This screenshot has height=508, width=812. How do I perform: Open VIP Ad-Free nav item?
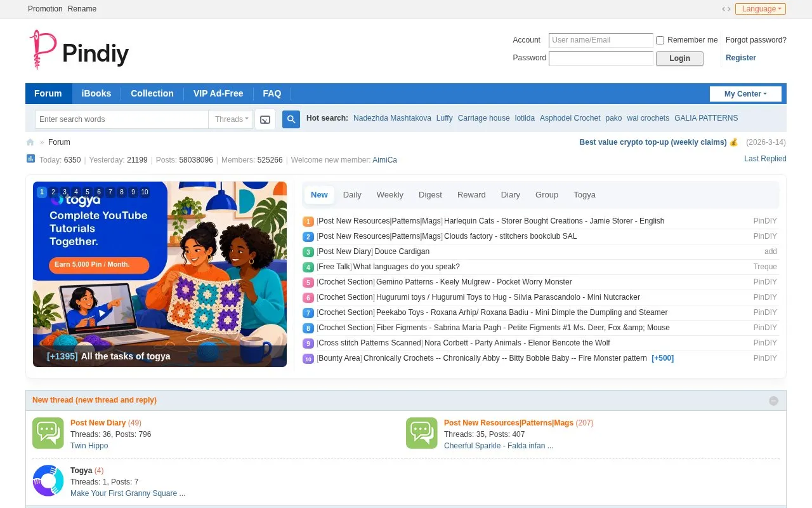218,93
